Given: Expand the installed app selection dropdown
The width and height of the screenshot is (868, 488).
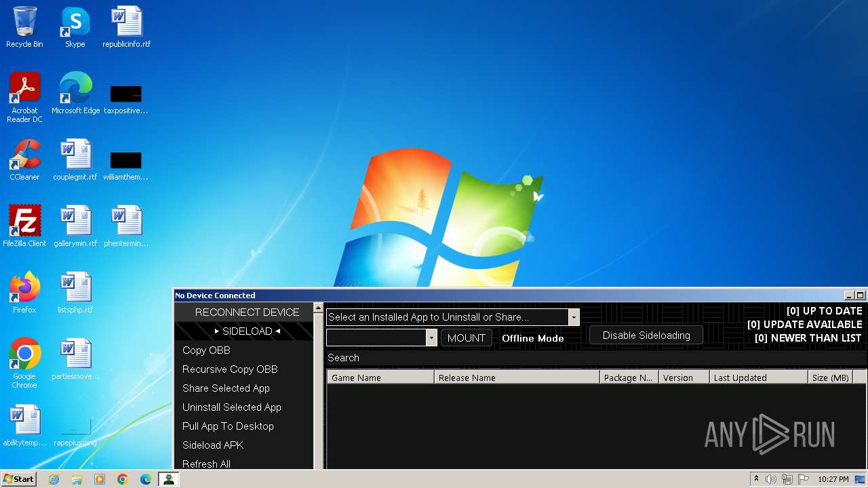Looking at the screenshot, I should click(x=574, y=317).
